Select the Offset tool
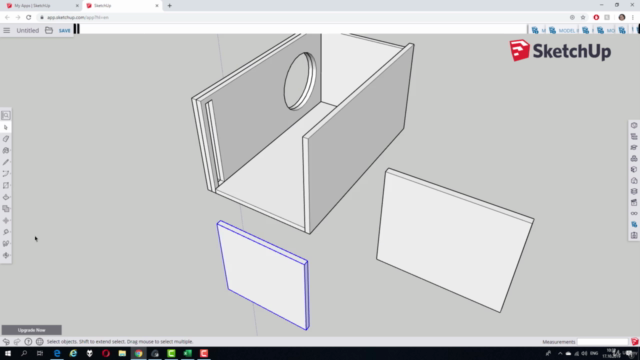Viewport: 640px width, 360px height. (x=6, y=209)
